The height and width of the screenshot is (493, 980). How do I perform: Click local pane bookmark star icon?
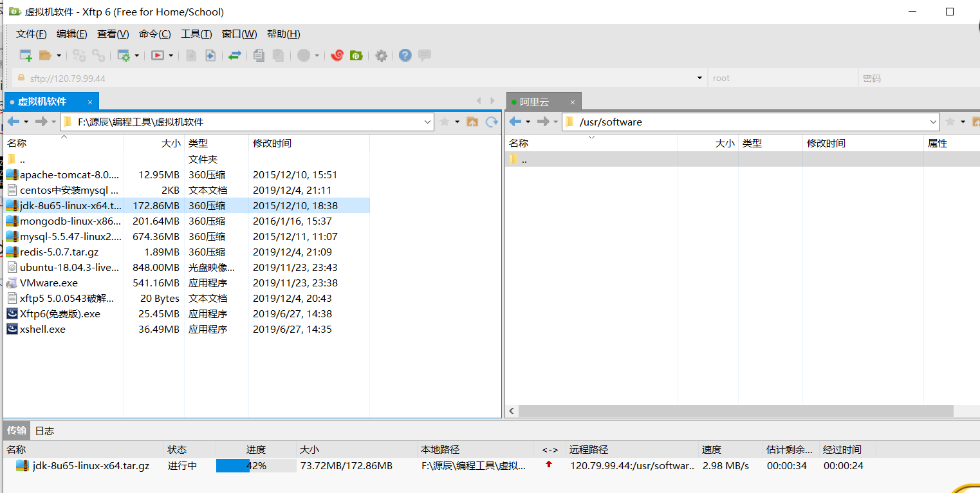[x=445, y=122]
